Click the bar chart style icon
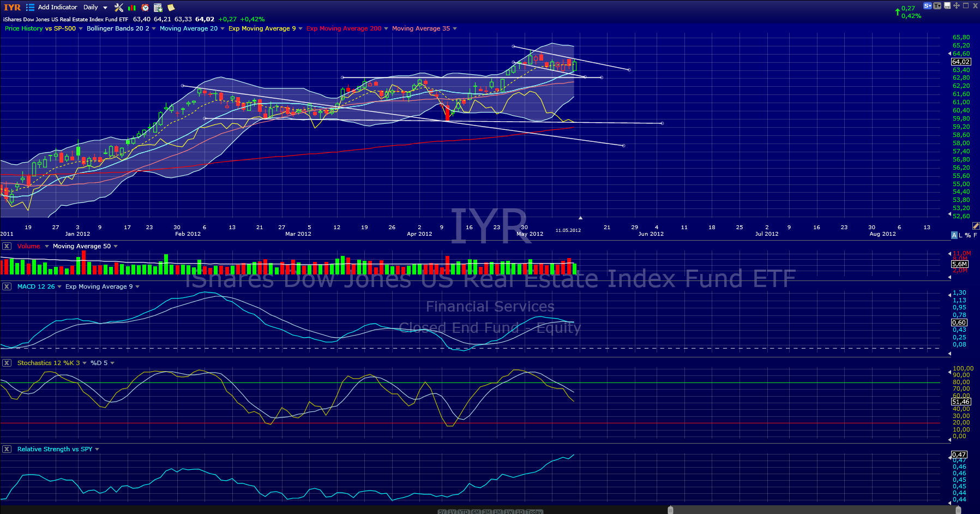The height and width of the screenshot is (514, 980). (132, 8)
